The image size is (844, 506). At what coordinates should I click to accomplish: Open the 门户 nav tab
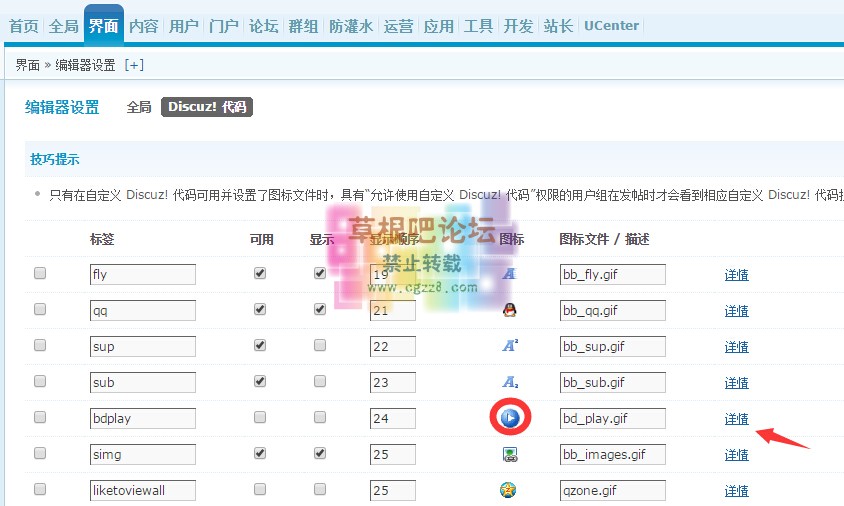click(x=223, y=26)
